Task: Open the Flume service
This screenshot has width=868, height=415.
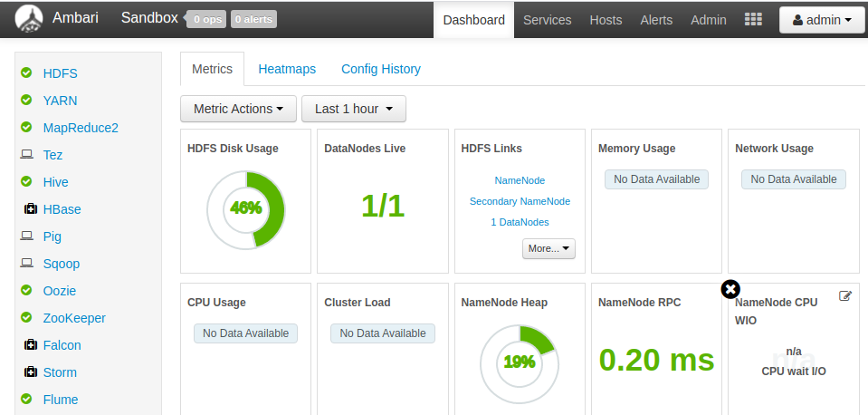Action: 61,400
